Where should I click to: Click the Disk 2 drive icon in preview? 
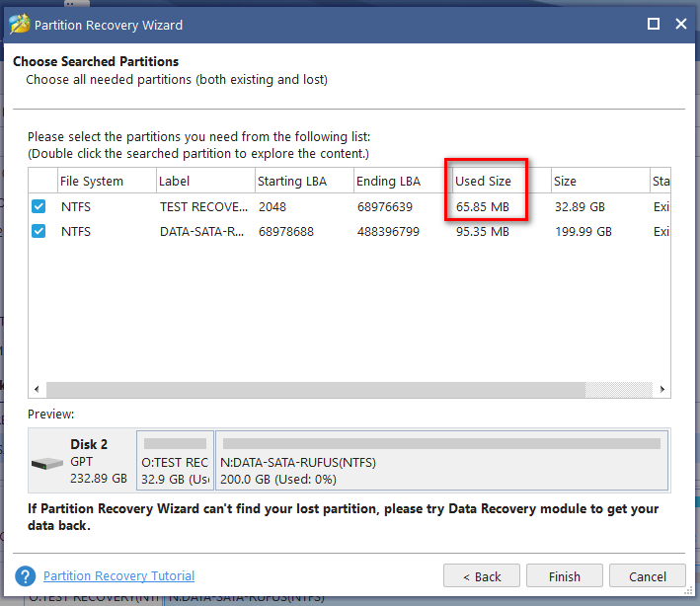click(x=47, y=464)
